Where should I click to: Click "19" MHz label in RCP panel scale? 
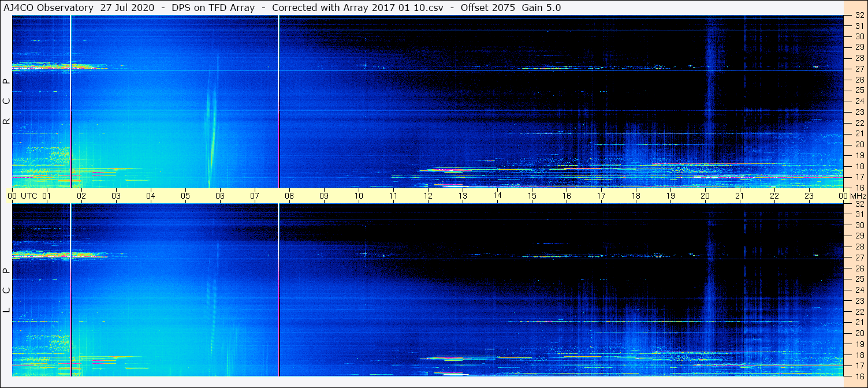(859, 155)
